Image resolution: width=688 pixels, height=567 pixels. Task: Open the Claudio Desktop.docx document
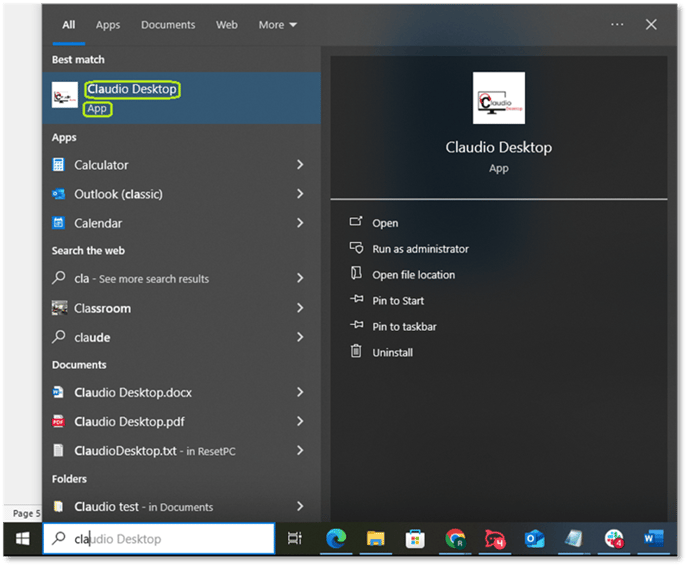[182, 392]
